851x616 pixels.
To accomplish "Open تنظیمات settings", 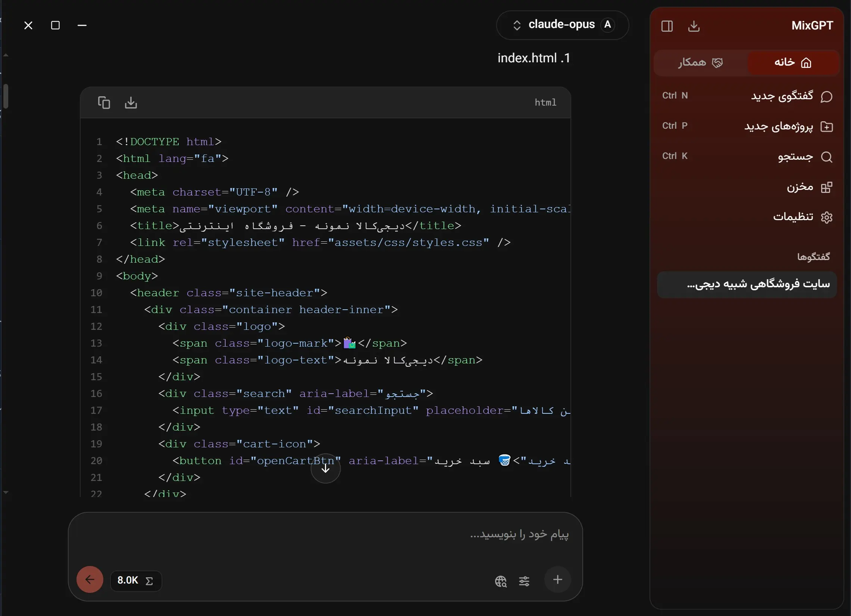I will (x=747, y=217).
